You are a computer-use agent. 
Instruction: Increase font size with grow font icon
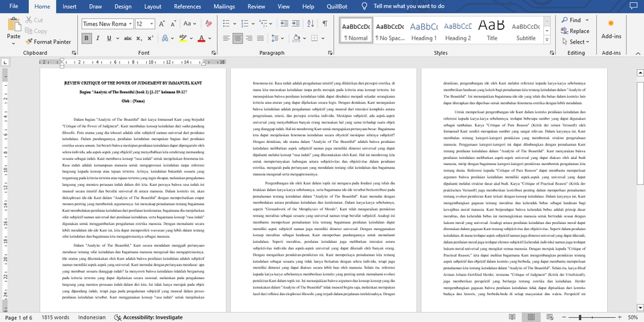point(162,24)
